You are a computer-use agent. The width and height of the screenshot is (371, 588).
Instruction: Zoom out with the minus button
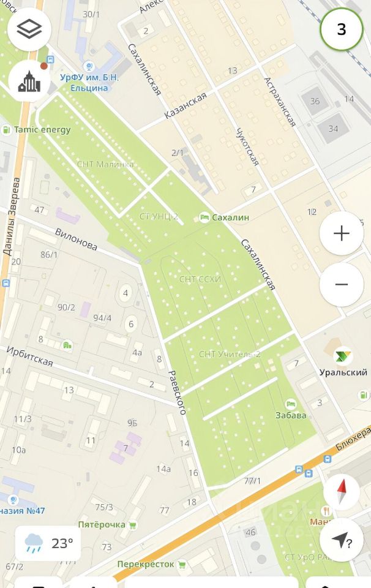click(x=342, y=284)
